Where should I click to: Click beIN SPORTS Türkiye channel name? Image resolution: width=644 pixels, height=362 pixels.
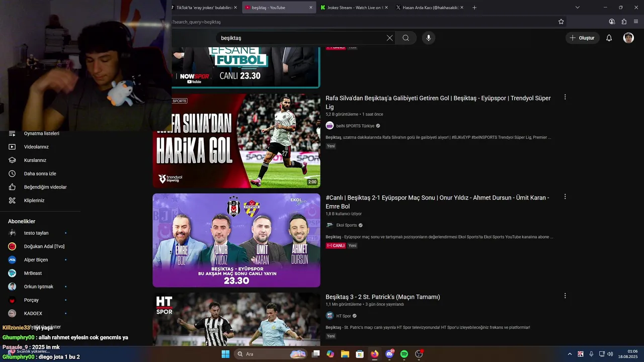pyautogui.click(x=355, y=126)
